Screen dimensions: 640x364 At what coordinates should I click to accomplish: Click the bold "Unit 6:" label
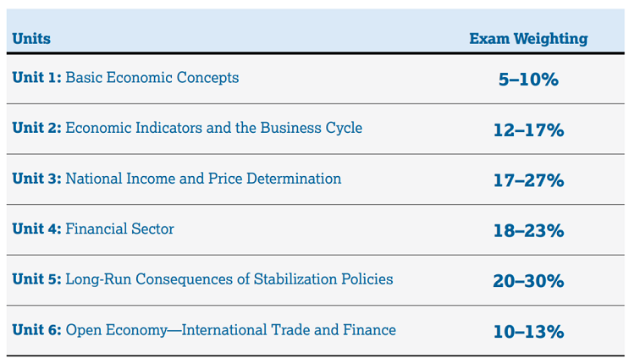click(x=36, y=330)
